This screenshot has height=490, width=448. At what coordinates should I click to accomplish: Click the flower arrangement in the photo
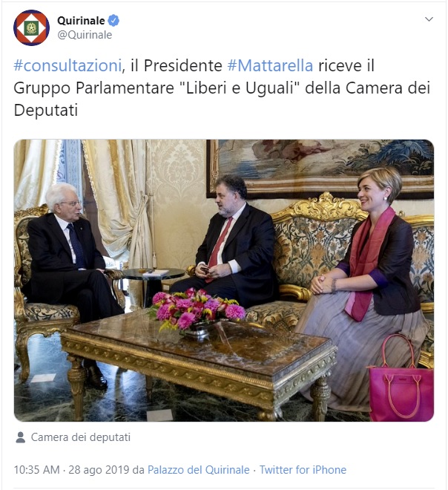[197, 310]
